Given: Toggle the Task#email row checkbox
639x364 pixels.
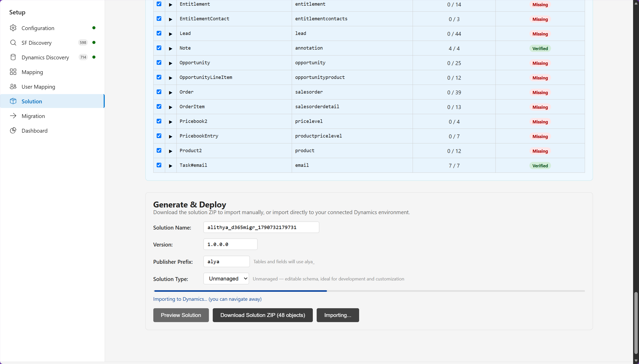Looking at the screenshot, I should pyautogui.click(x=159, y=165).
